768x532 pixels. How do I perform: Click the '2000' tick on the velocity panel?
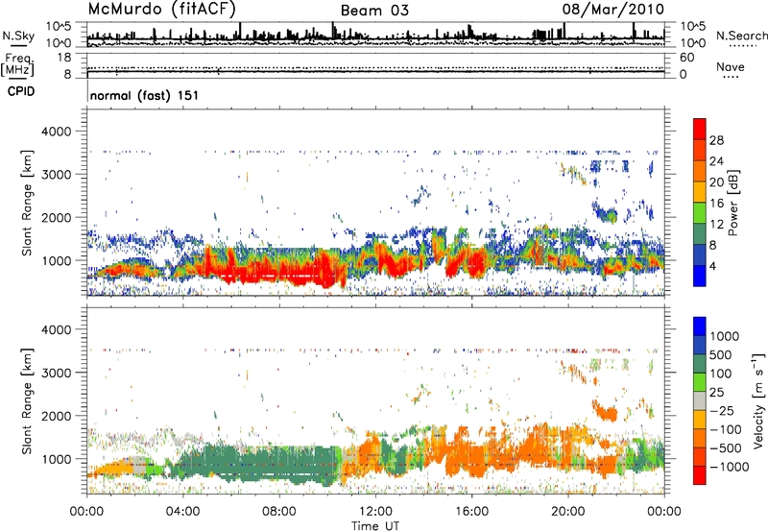pyautogui.click(x=57, y=416)
